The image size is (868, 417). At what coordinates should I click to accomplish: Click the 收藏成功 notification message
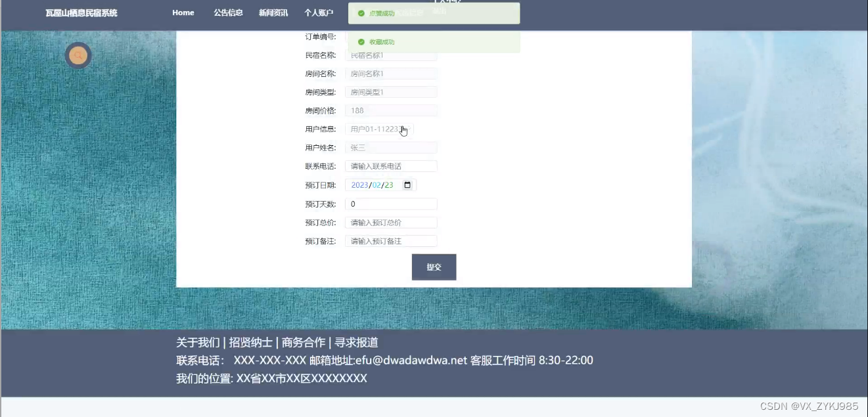coord(434,42)
